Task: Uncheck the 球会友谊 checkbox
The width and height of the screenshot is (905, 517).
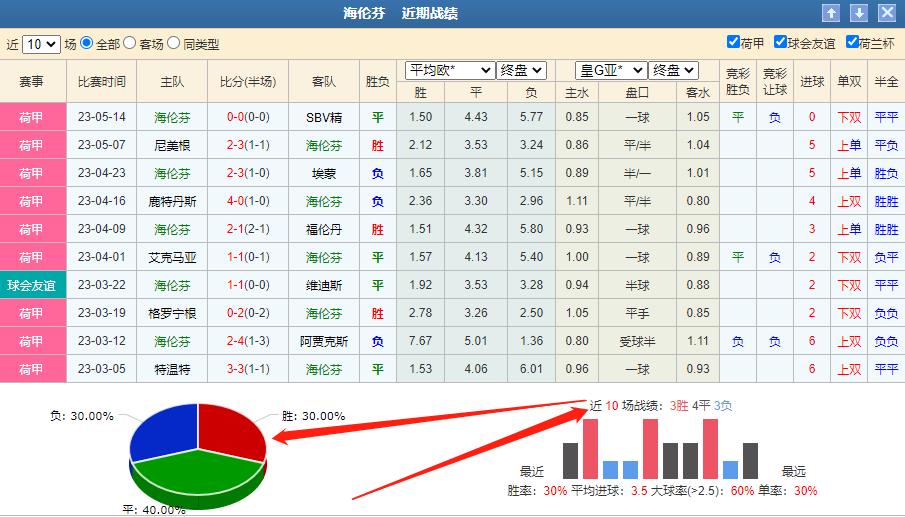Action: coord(780,42)
